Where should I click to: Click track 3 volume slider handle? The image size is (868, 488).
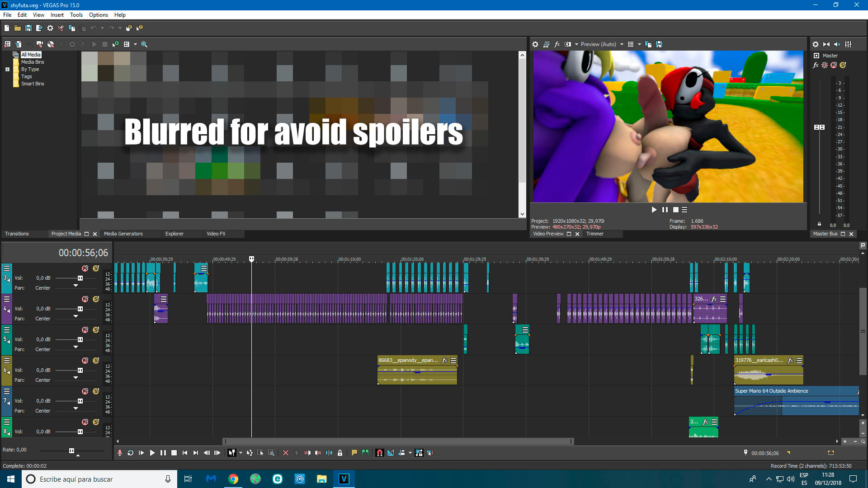coord(80,278)
